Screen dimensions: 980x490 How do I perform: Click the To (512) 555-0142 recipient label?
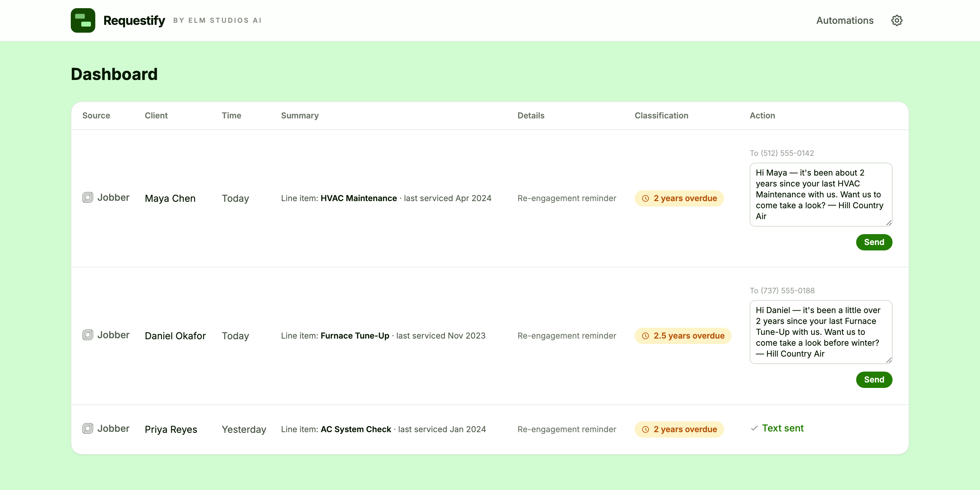781,153
